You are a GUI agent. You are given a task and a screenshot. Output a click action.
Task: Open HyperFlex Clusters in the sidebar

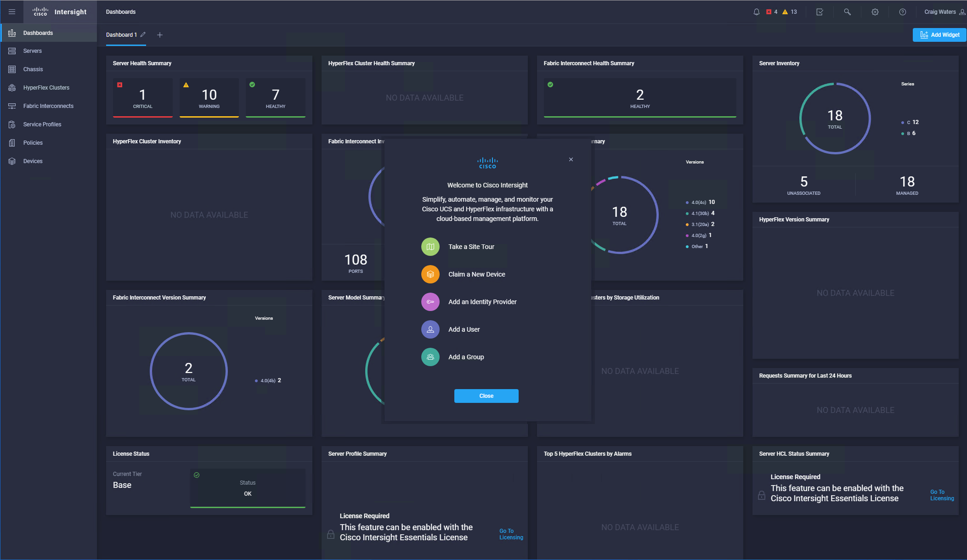coord(46,88)
